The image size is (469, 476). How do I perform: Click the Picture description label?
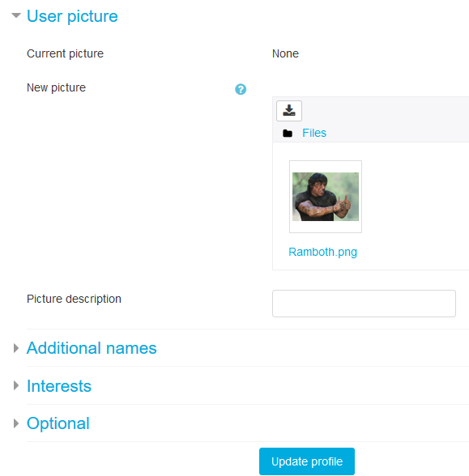(75, 299)
